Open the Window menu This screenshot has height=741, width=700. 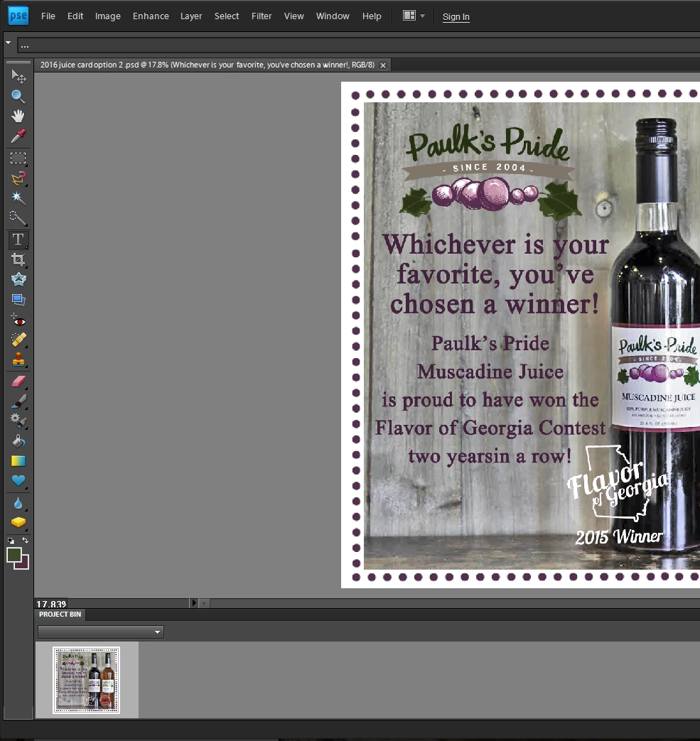[333, 16]
